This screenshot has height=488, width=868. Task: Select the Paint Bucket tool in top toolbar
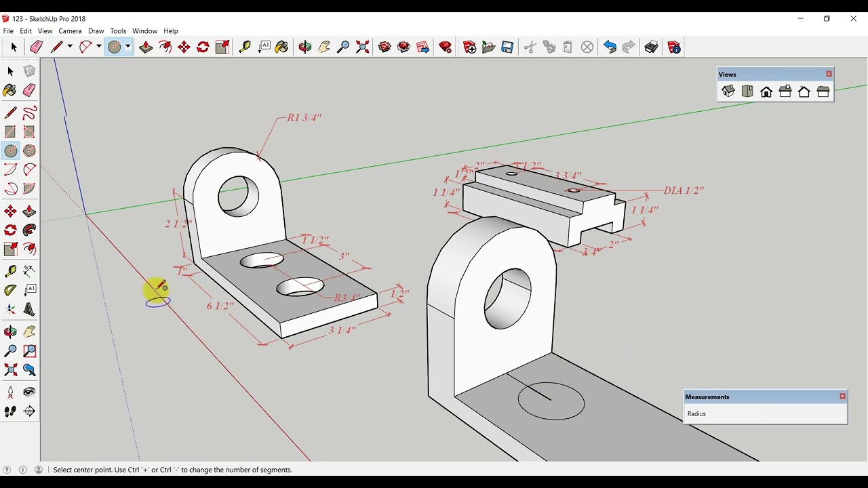click(282, 47)
